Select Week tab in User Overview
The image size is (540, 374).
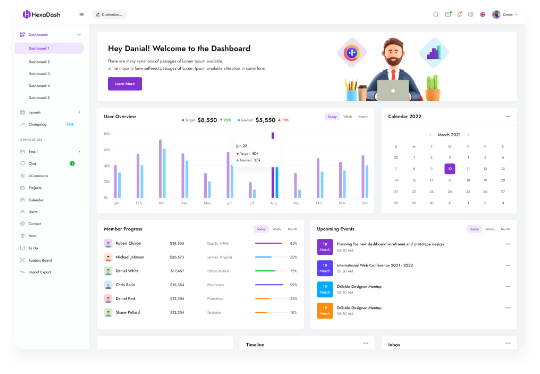[348, 116]
